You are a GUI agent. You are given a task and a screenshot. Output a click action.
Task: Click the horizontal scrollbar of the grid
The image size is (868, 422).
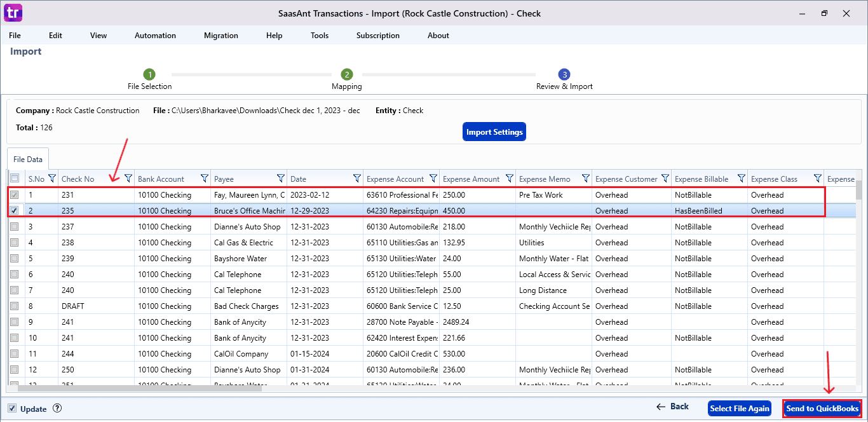pos(140,388)
